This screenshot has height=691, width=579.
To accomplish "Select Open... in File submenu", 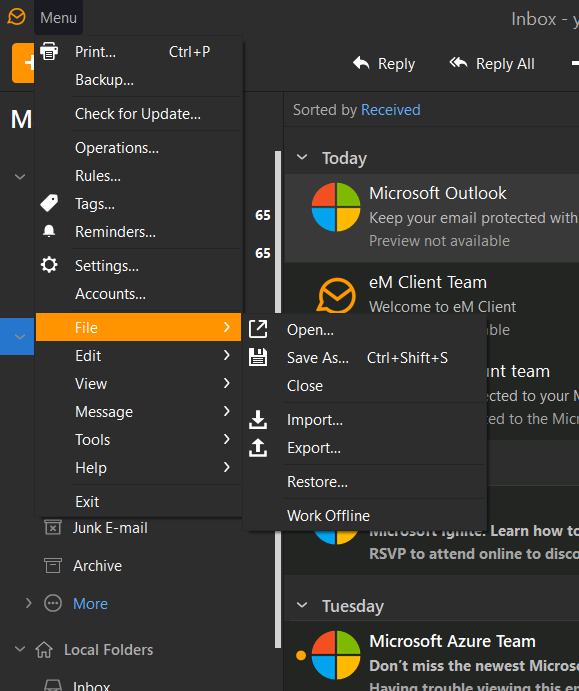I will 365,330.
